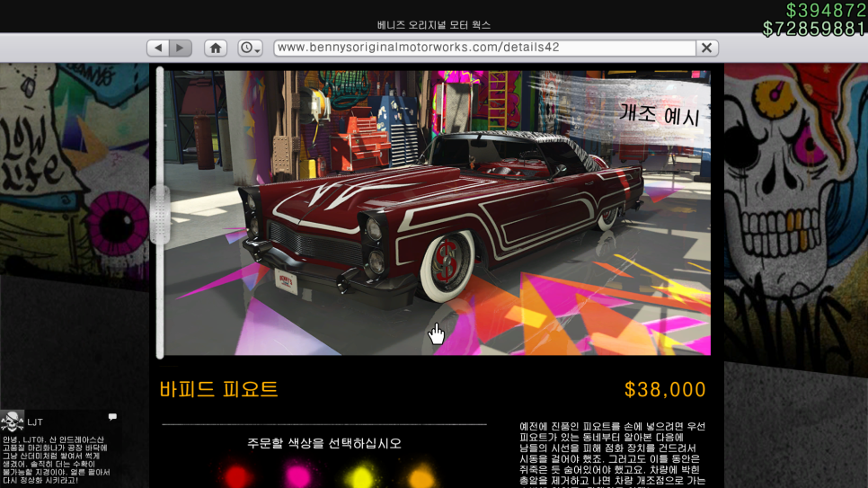Image resolution: width=868 pixels, height=488 pixels.
Task: Open the browser home page icon
Action: [x=216, y=48]
